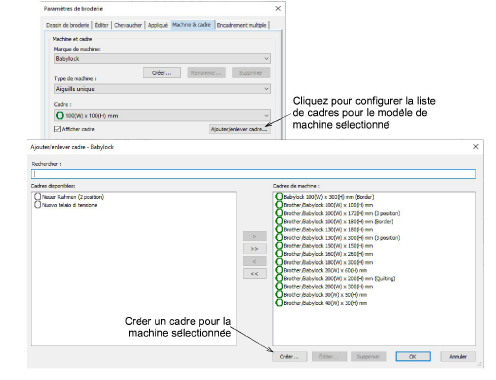Image resolution: width=496 pixels, height=380 pixels.
Task: Select hoop icon for 100 x 172 (3 position)
Action: (279, 213)
